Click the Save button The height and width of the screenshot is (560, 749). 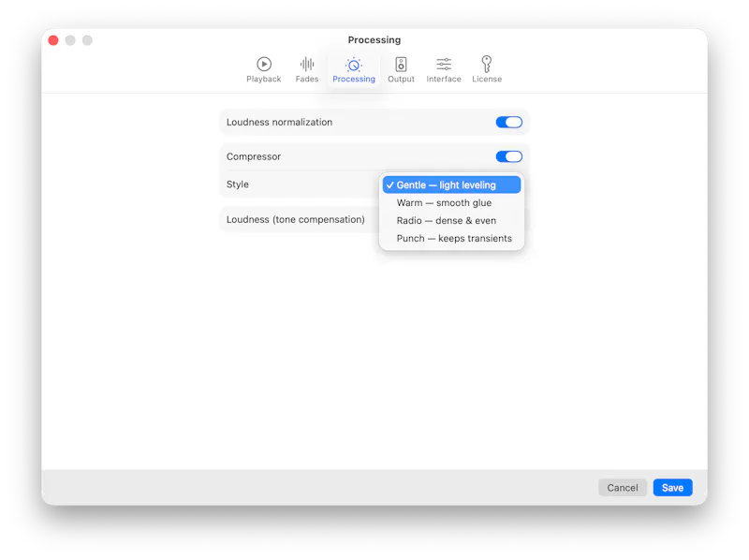[x=672, y=487]
